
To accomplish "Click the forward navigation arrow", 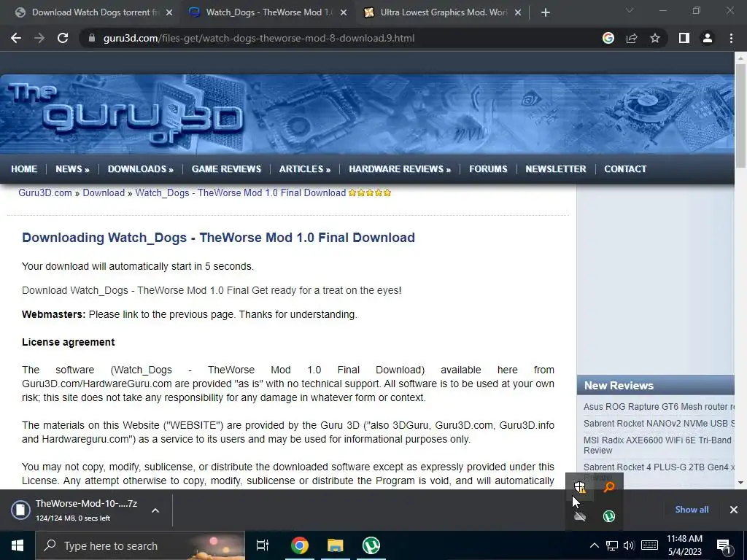I will 39,38.
